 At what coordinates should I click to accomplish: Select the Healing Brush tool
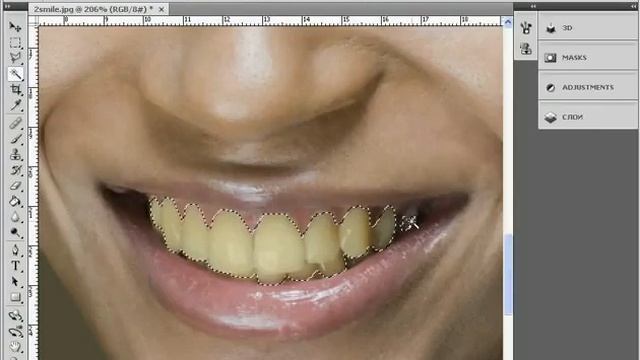tap(15, 123)
